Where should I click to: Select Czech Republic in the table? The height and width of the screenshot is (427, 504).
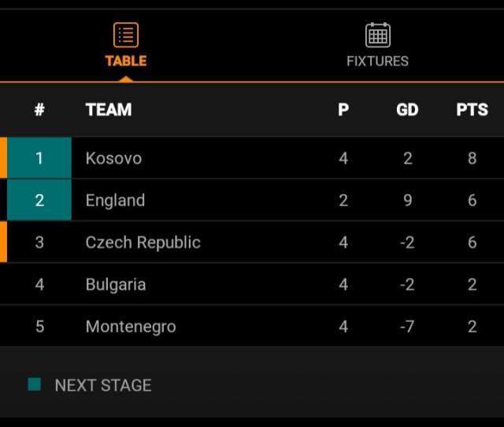point(143,242)
